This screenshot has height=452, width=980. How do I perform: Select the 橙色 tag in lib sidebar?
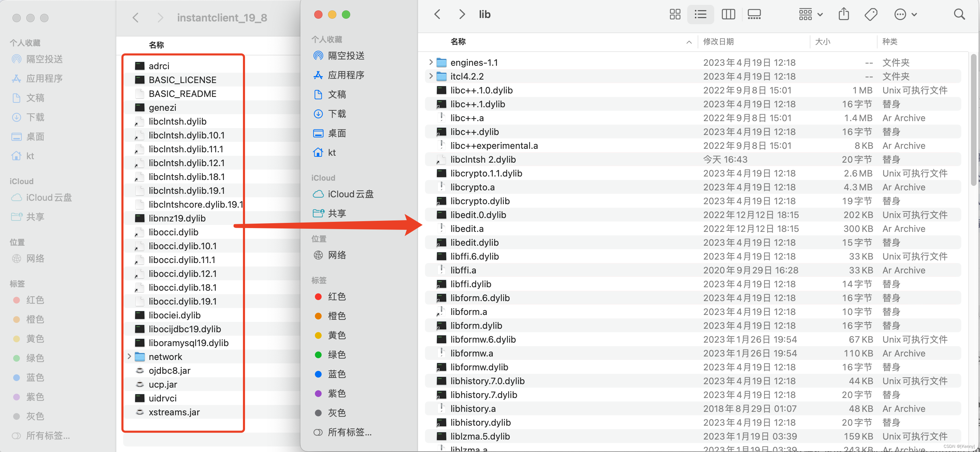[x=330, y=316]
